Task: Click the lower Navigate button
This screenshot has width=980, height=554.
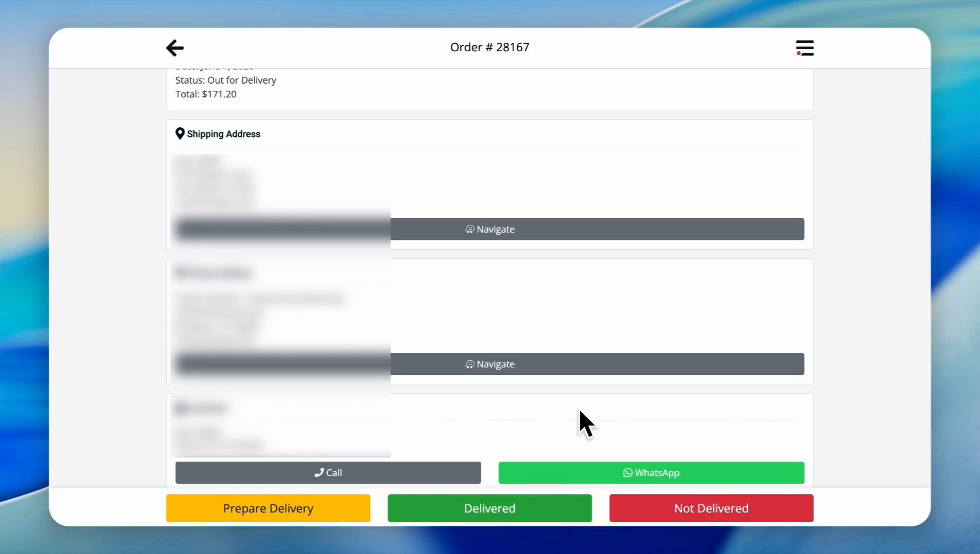Action: [489, 364]
